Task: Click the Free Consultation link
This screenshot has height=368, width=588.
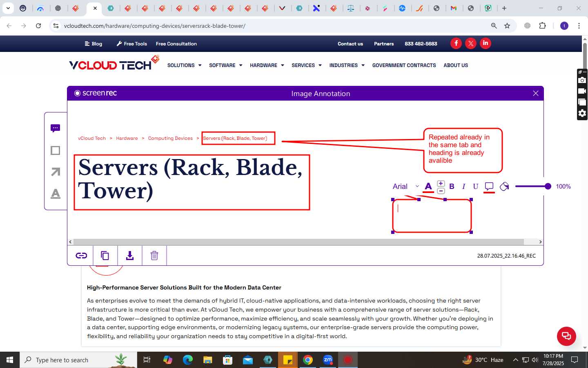Action: (176, 44)
